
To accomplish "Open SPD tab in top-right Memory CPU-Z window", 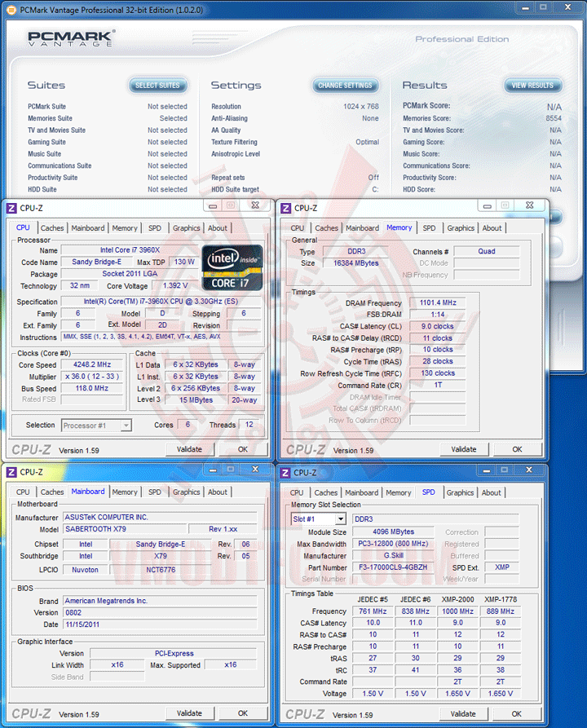I will [x=429, y=228].
